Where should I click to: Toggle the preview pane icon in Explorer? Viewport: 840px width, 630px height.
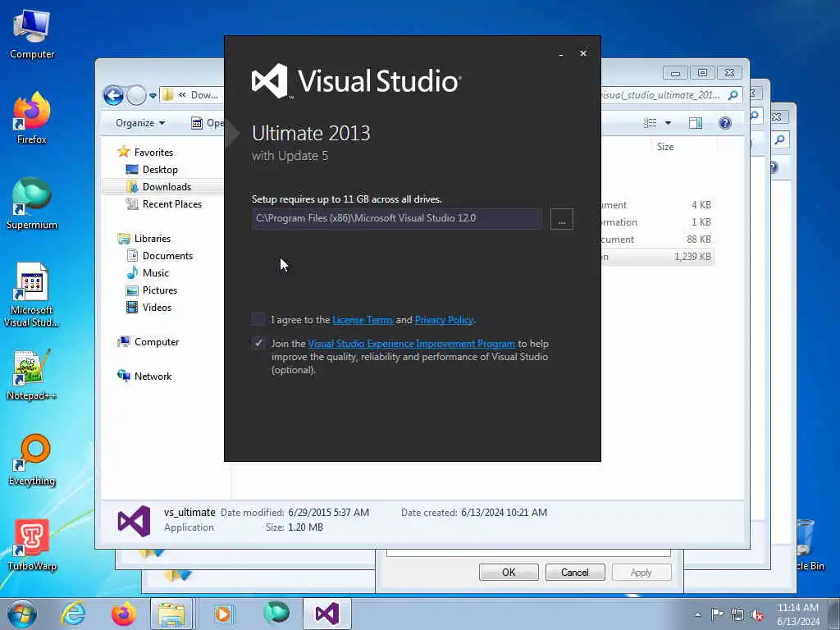(696, 123)
